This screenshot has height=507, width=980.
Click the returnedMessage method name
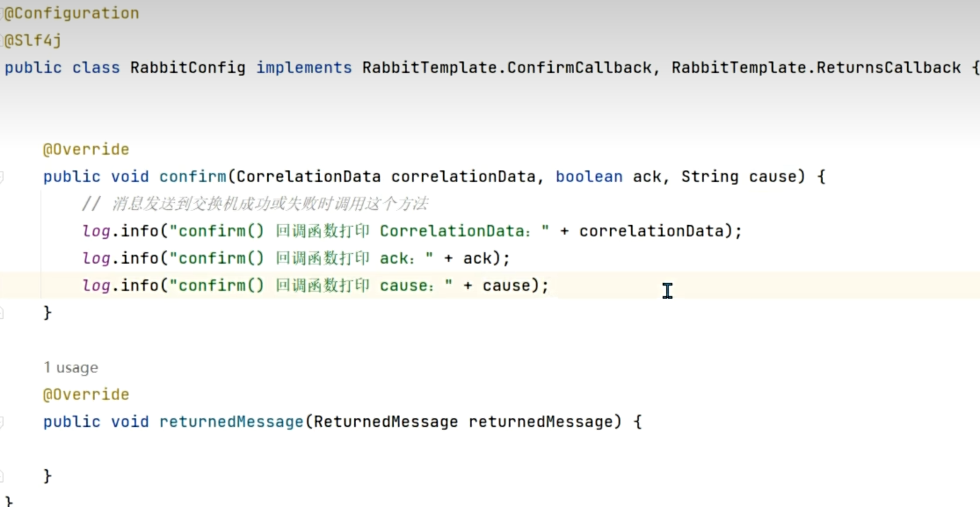click(230, 422)
